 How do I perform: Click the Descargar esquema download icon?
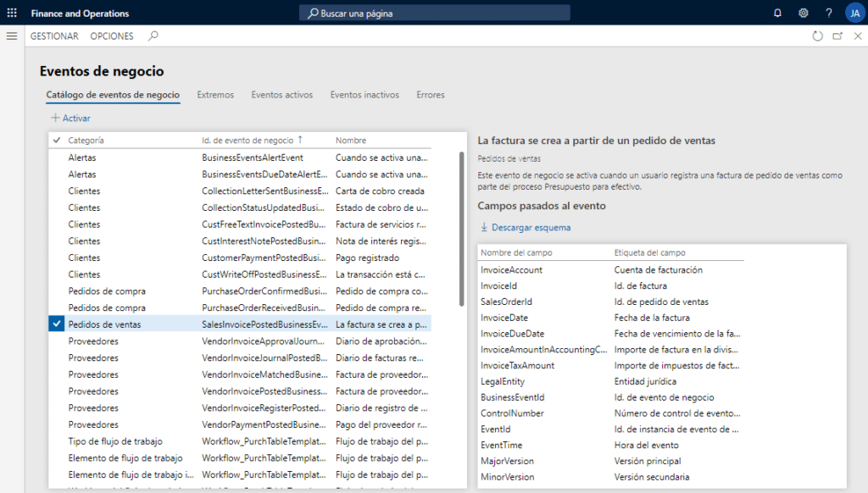[x=484, y=227]
